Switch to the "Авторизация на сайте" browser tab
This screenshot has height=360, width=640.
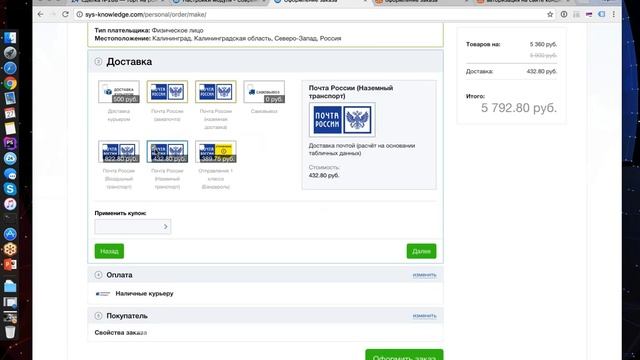pos(524,2)
